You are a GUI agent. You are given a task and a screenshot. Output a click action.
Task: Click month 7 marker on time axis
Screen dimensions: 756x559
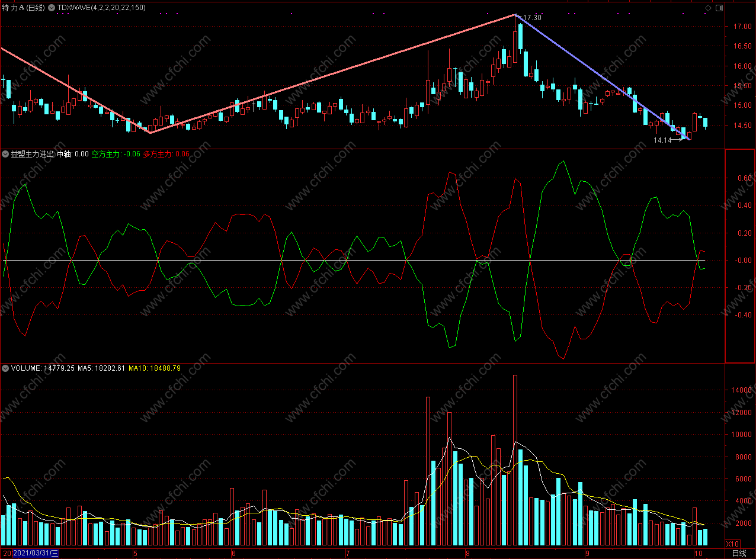(x=348, y=554)
